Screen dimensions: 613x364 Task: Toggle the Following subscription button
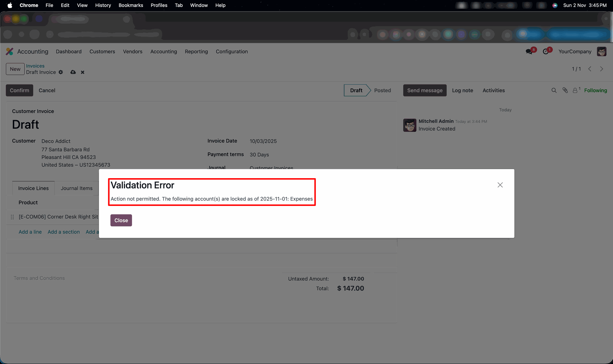pos(595,90)
